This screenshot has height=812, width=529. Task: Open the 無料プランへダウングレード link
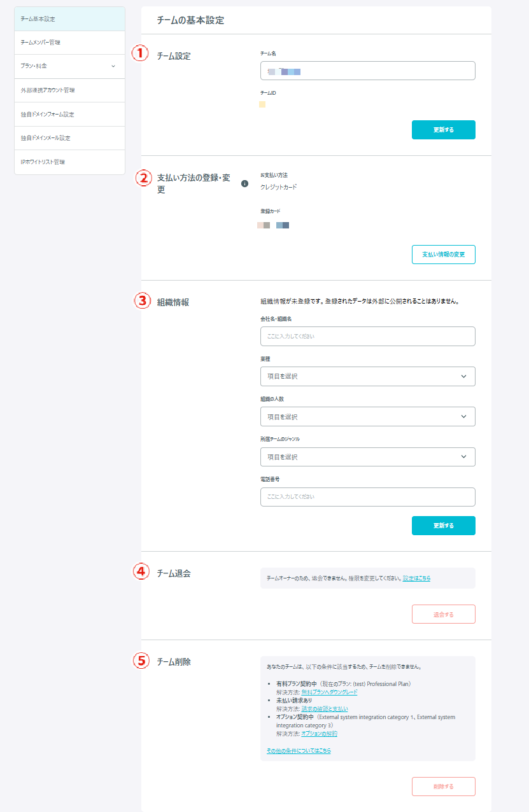click(329, 692)
